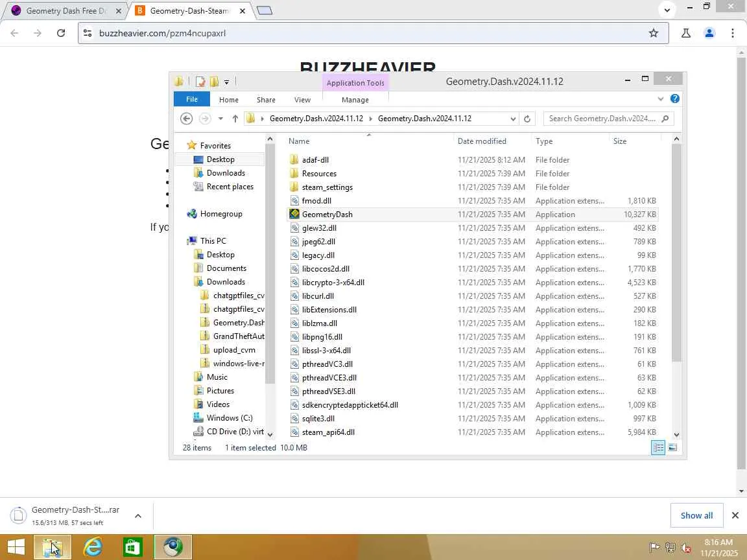Bookmark this page with star icon
The image size is (747, 560).
tap(653, 33)
